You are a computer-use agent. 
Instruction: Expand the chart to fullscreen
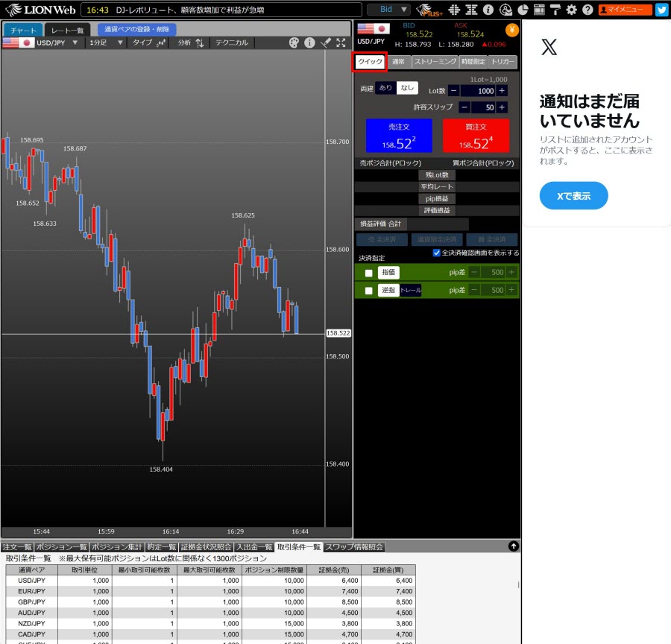click(341, 43)
